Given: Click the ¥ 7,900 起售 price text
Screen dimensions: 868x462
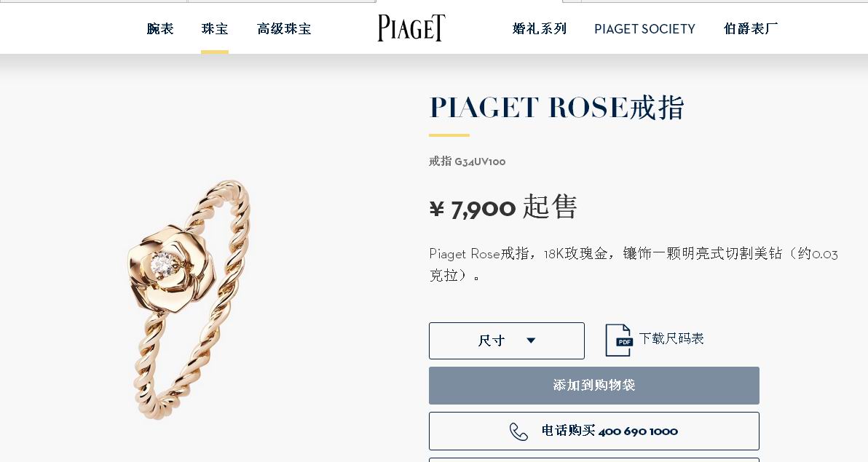Looking at the screenshot, I should click(503, 207).
